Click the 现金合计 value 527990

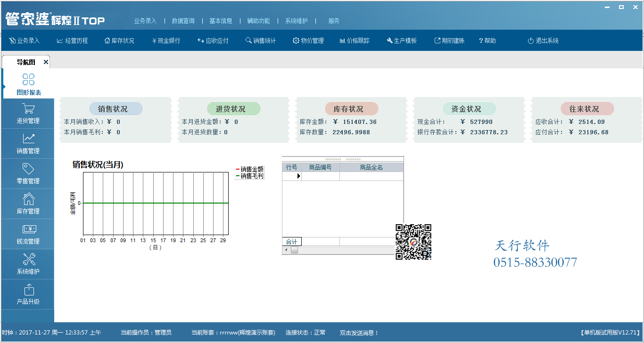[481, 122]
